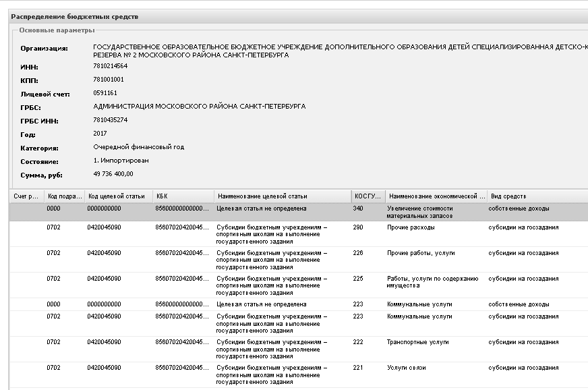This screenshot has height=390, width=588.
Task: Sort by Код подра... column header
Action: pos(65,196)
